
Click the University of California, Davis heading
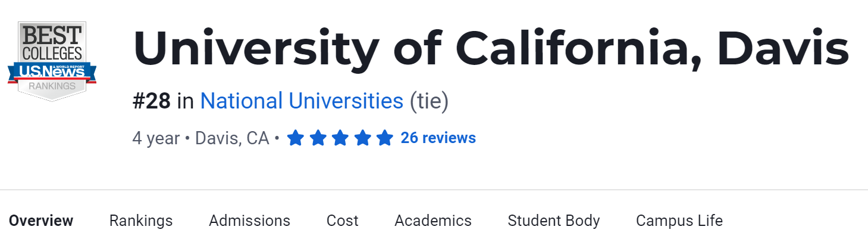(x=491, y=48)
